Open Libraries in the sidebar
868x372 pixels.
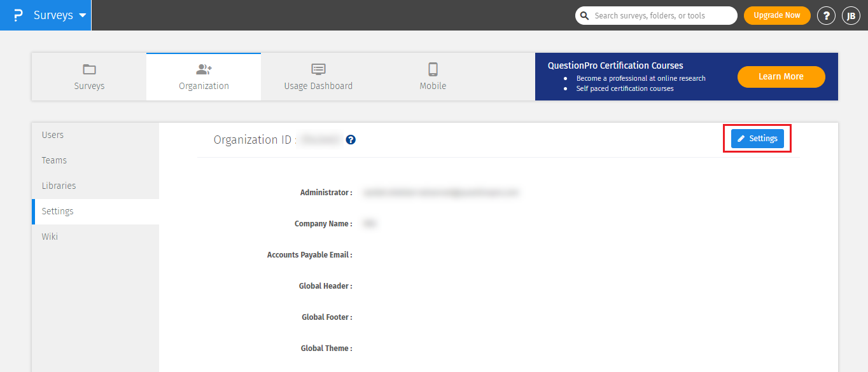tap(95, 186)
